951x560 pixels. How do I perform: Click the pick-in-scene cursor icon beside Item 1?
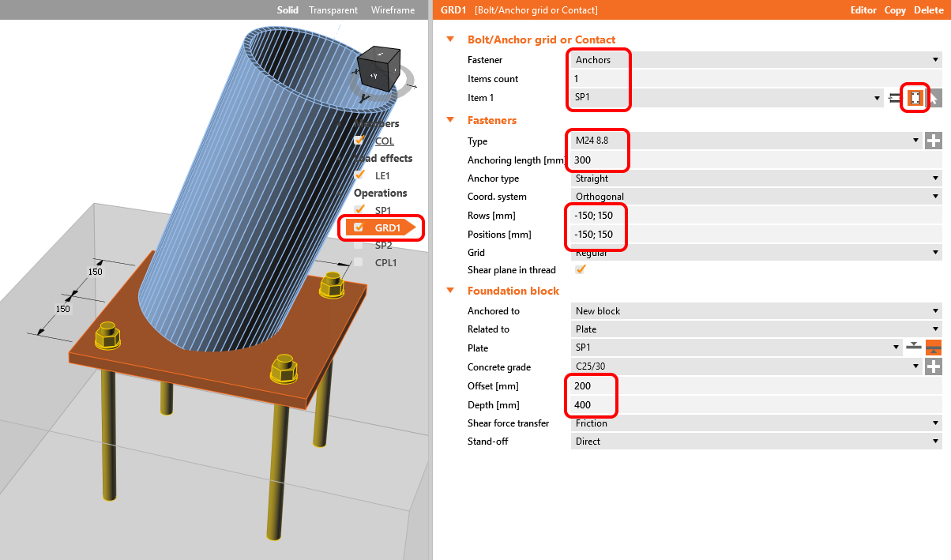click(x=934, y=98)
